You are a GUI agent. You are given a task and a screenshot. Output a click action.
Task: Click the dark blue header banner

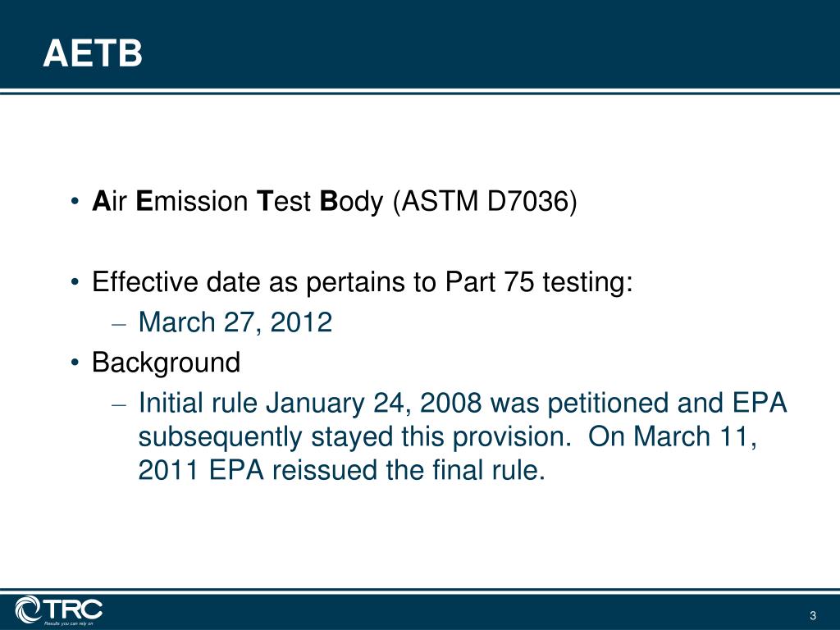[x=420, y=44]
